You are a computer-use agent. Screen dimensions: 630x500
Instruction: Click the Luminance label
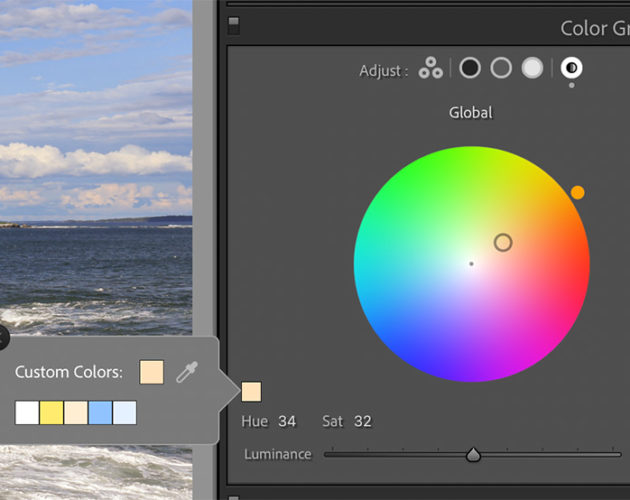(x=278, y=454)
